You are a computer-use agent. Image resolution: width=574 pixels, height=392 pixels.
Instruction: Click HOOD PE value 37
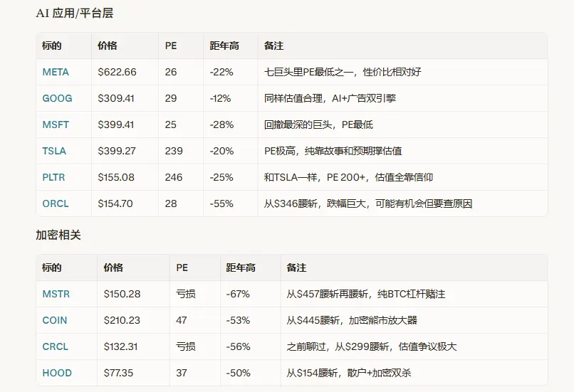click(182, 373)
